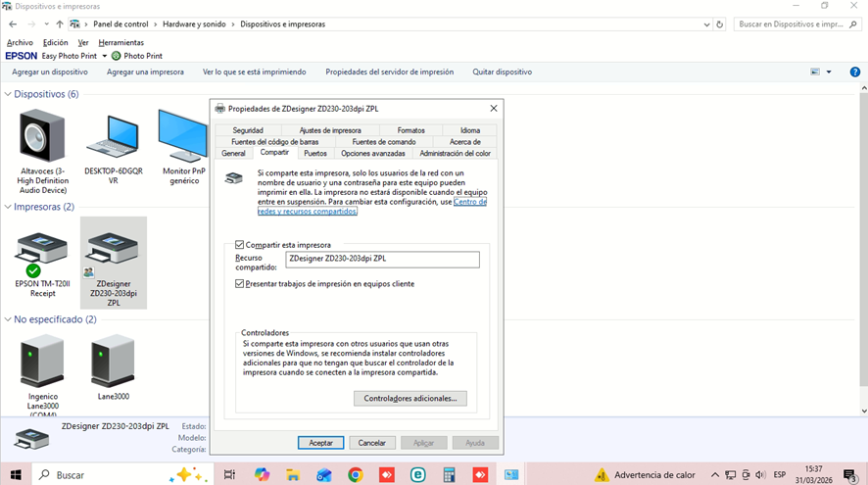868x485 pixels.
Task: Click the help question mark icon in the toolbar
Action: pyautogui.click(x=856, y=72)
